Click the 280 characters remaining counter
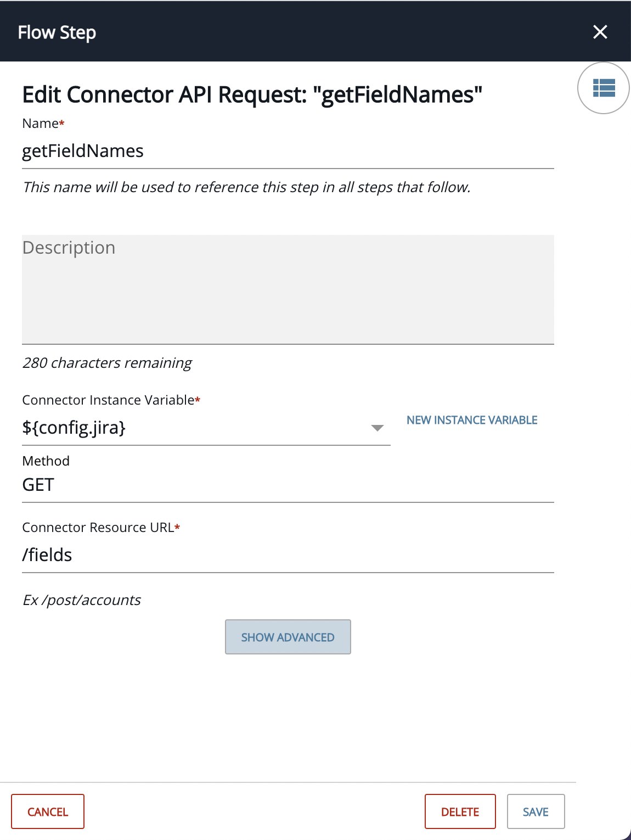This screenshot has width=631, height=840. point(107,363)
